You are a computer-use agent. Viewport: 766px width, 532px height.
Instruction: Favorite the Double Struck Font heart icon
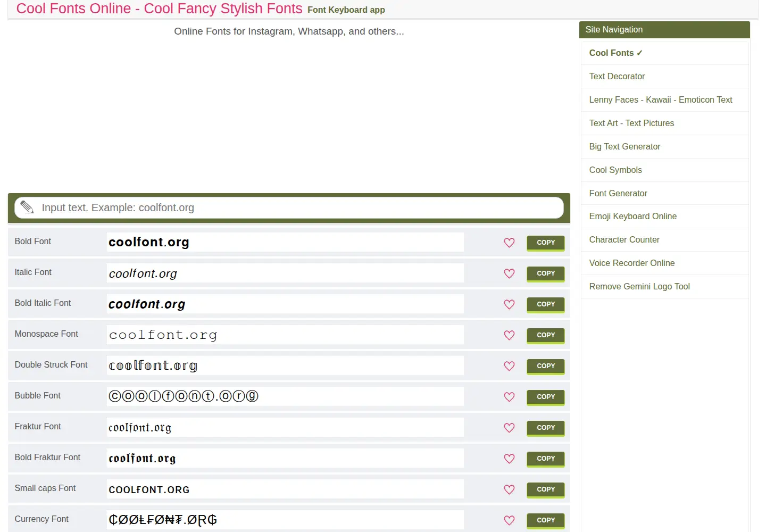click(x=509, y=366)
